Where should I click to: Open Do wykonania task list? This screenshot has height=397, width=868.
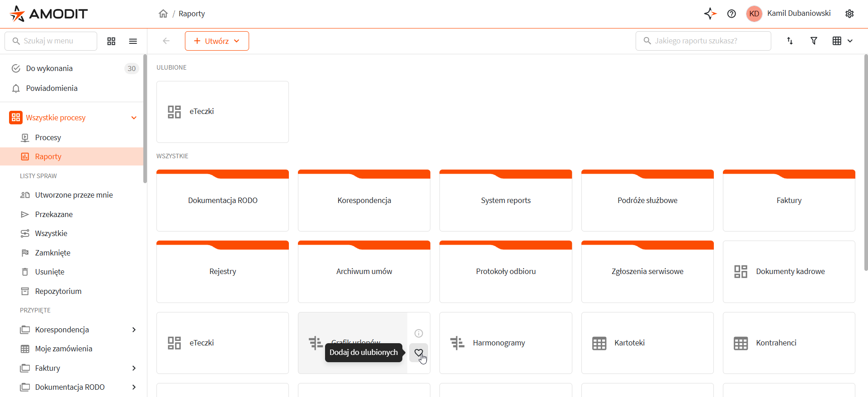49,68
